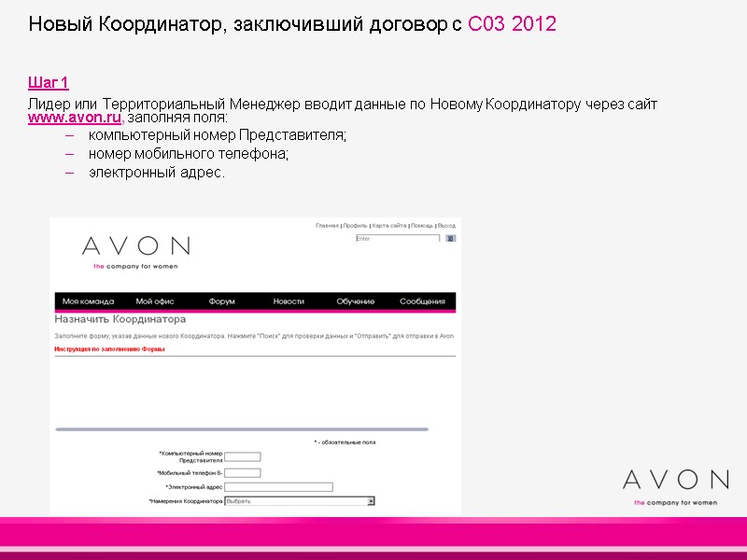Open the Мой офис menu
Screen dimensions: 747x560
155,301
